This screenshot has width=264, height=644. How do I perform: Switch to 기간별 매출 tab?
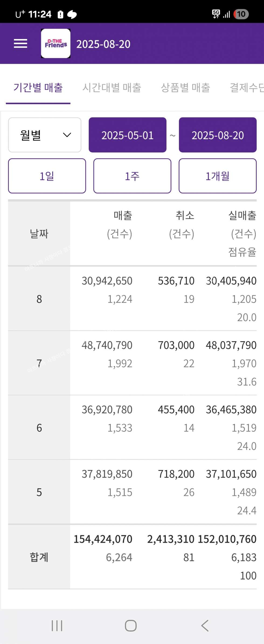[x=38, y=88]
